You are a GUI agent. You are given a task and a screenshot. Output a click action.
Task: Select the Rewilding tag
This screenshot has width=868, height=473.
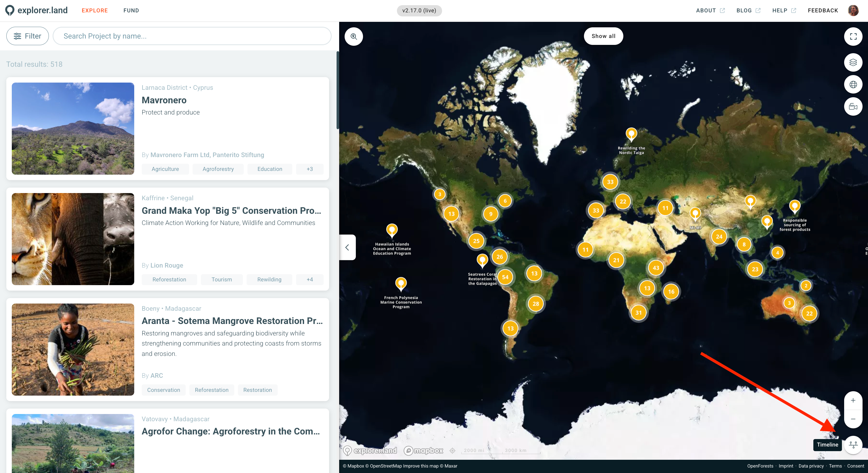[269, 279]
